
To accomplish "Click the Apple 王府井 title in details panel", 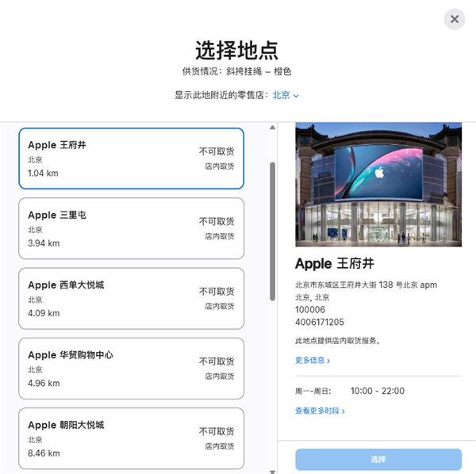I will 334,263.
